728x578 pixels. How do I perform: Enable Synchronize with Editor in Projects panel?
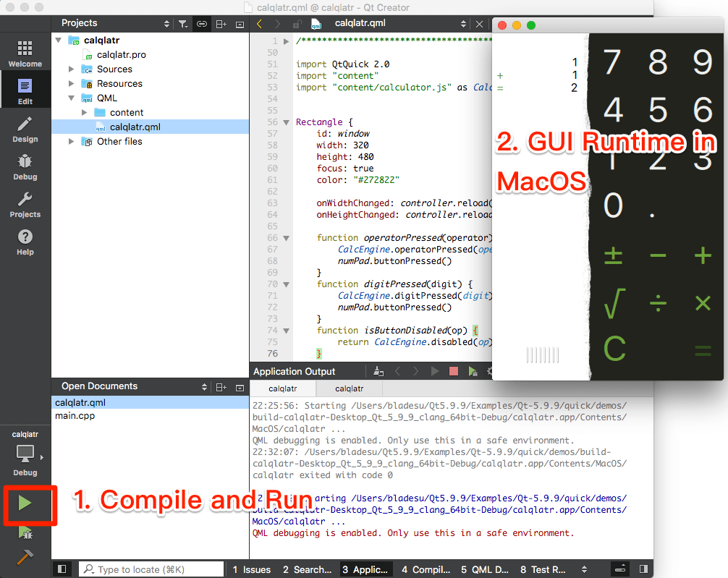(x=202, y=23)
